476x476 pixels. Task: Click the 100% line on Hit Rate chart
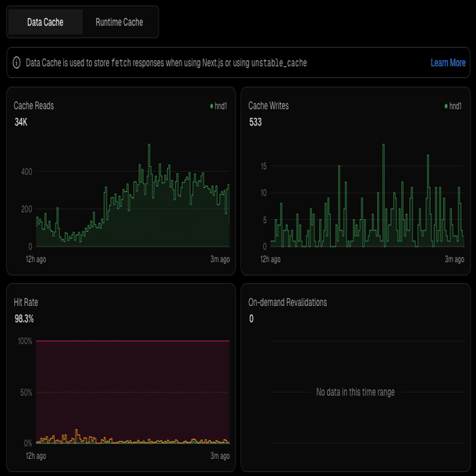[133, 341]
